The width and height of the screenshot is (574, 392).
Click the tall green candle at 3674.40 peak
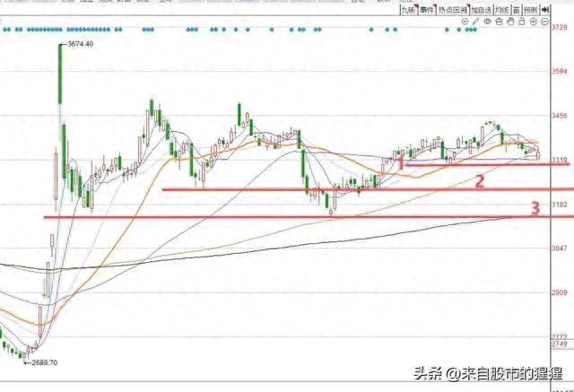click(60, 74)
